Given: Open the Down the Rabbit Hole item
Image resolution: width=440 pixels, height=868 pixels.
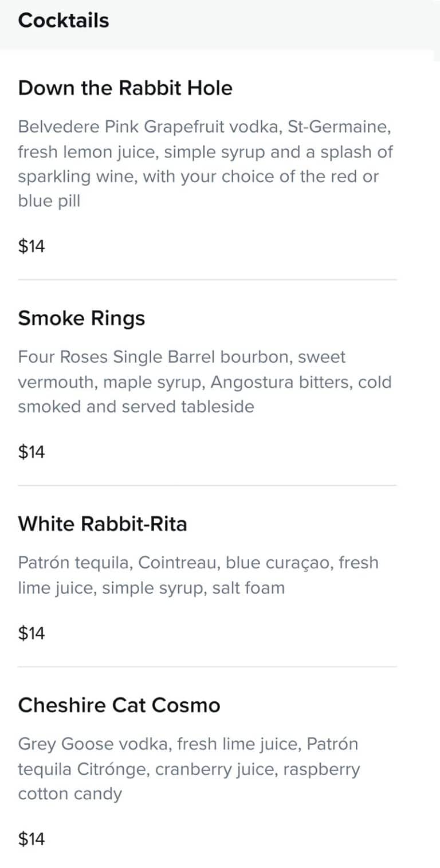Looking at the screenshot, I should (125, 88).
